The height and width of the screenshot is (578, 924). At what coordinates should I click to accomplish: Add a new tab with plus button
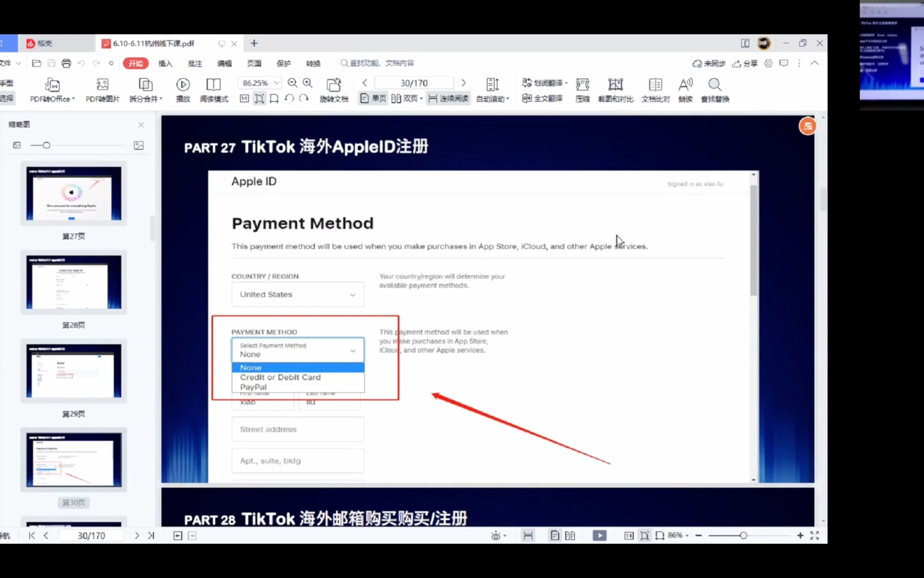[x=254, y=44]
